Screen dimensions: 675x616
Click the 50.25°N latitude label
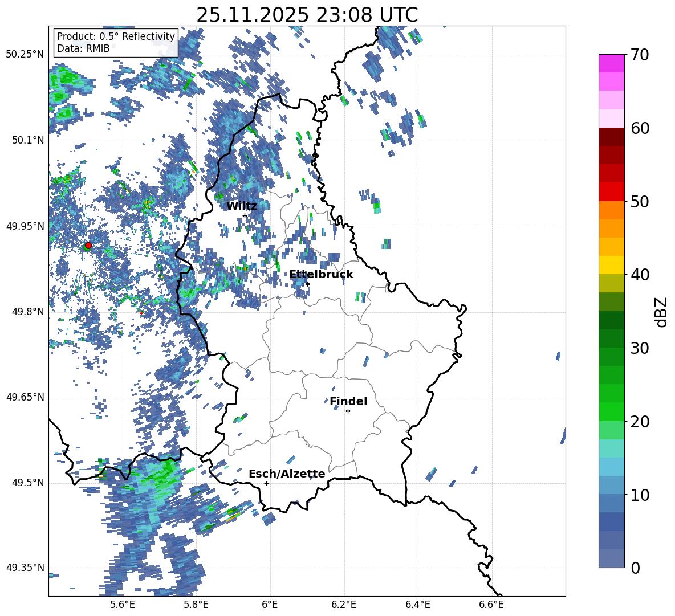[x=25, y=55]
